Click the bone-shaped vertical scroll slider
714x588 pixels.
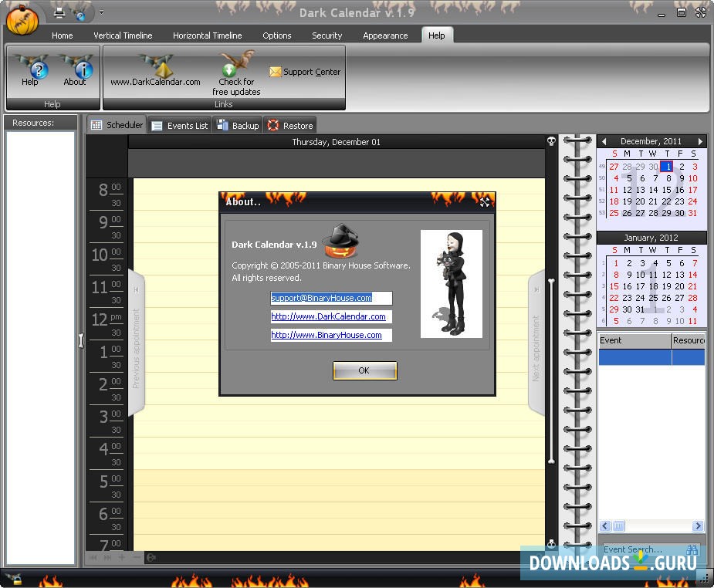click(x=551, y=371)
